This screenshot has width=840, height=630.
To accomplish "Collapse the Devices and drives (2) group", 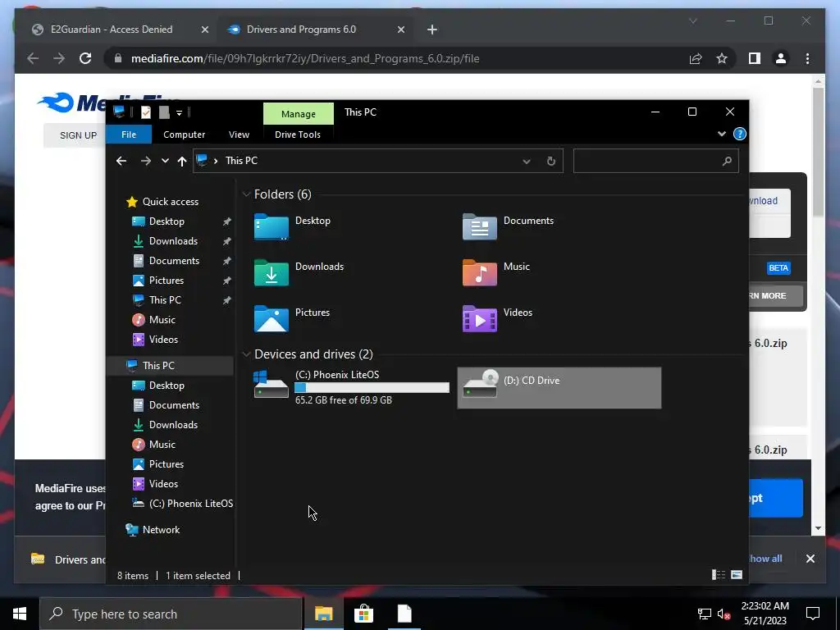I will [x=246, y=354].
